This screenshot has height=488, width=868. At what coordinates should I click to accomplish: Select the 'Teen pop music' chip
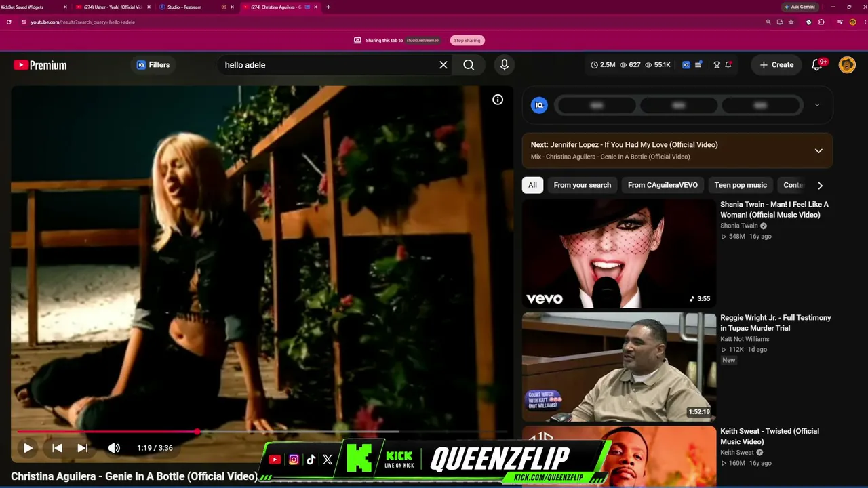pyautogui.click(x=741, y=185)
